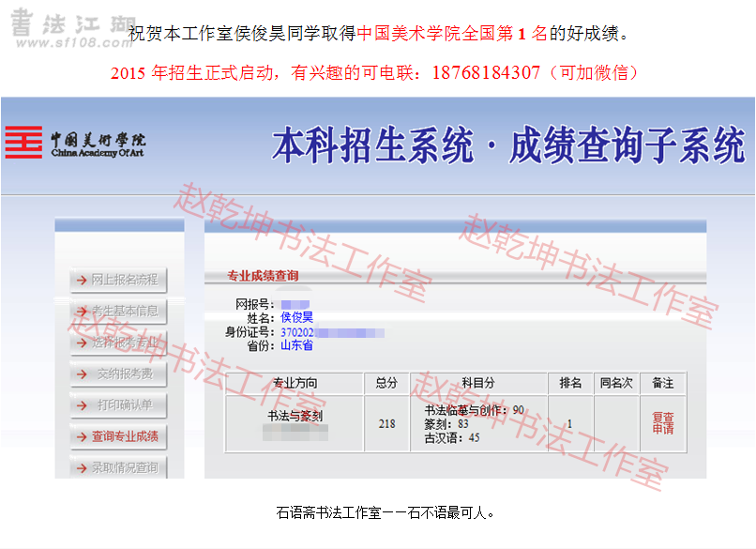Click the 备注 column header
Image resolution: width=756 pixels, height=549 pixels.
pos(663,383)
